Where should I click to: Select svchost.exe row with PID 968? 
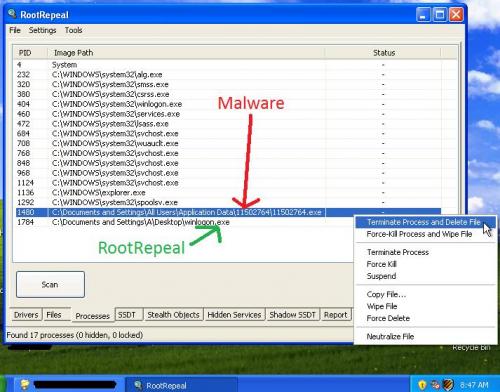click(229, 173)
